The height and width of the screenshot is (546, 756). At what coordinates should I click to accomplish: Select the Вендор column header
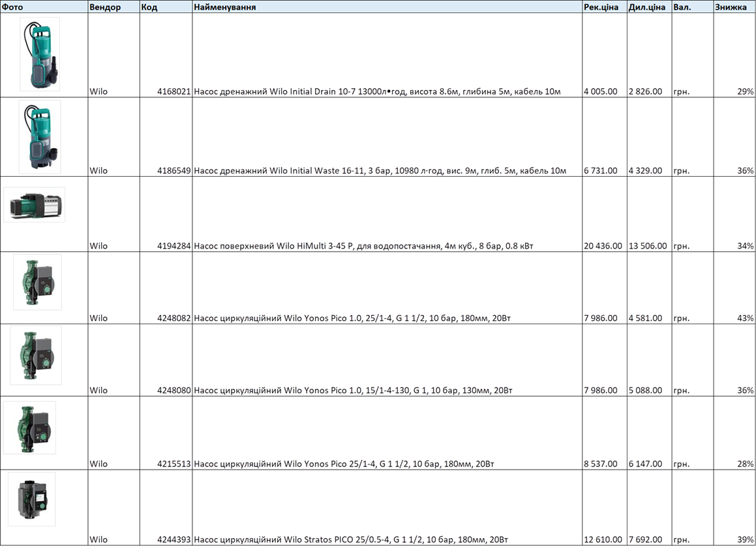click(x=105, y=7)
